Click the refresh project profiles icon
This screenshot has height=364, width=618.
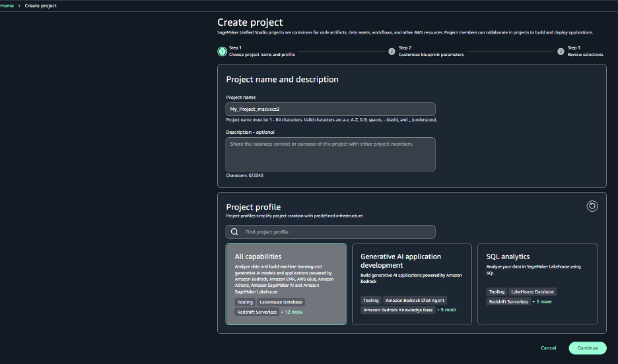pyautogui.click(x=592, y=206)
